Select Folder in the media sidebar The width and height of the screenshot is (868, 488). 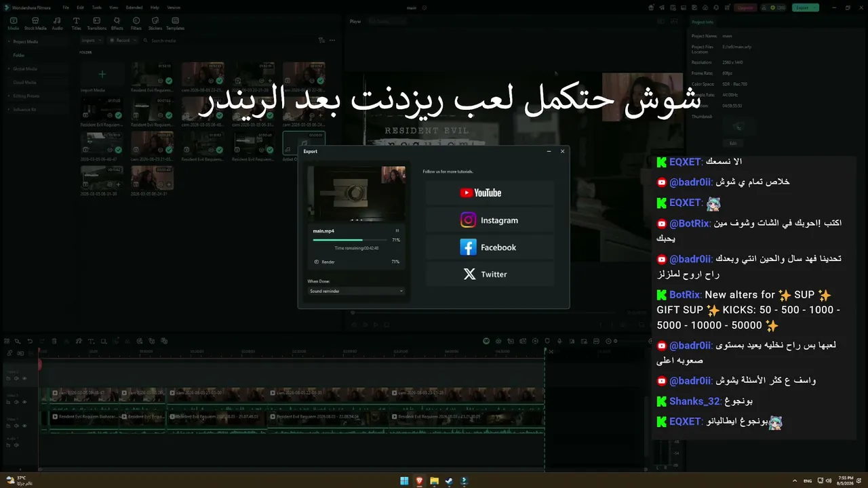pos(19,55)
